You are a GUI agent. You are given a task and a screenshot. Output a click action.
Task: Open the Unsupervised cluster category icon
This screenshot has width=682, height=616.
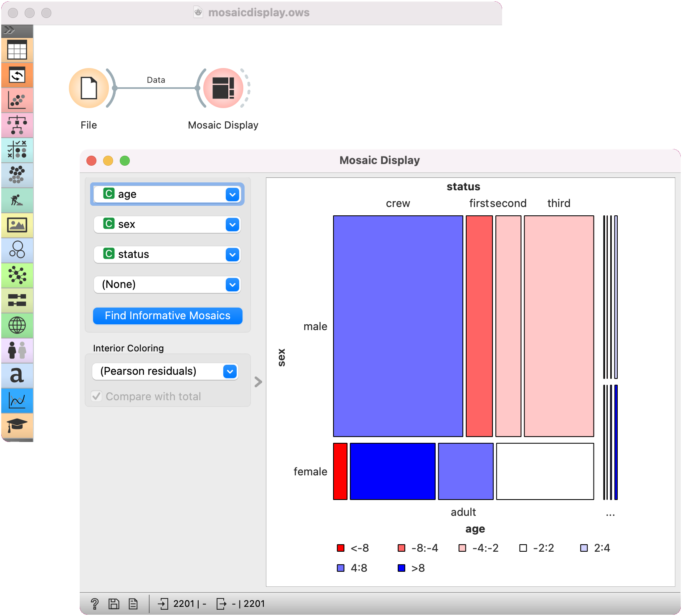click(17, 175)
